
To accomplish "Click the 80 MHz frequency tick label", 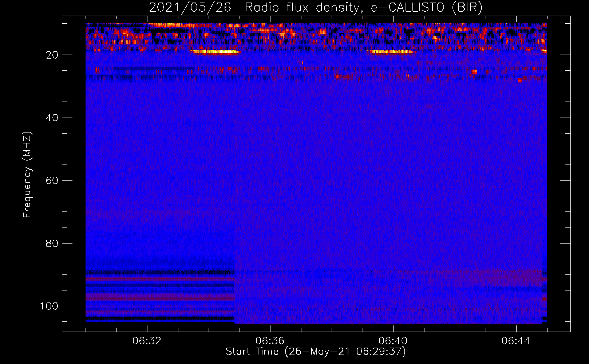I will click(52, 243).
